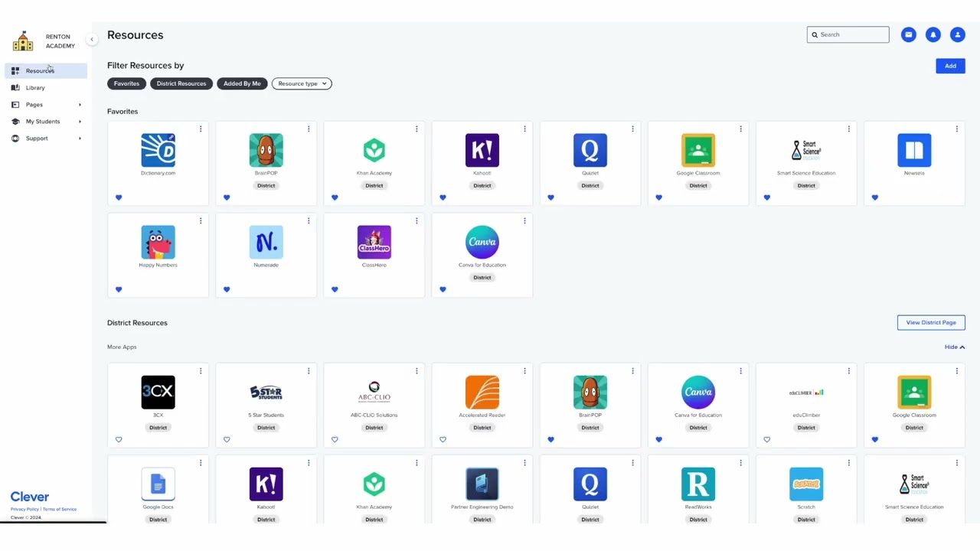The height and width of the screenshot is (551, 980).
Task: Click the blue Add button
Action: 950,66
